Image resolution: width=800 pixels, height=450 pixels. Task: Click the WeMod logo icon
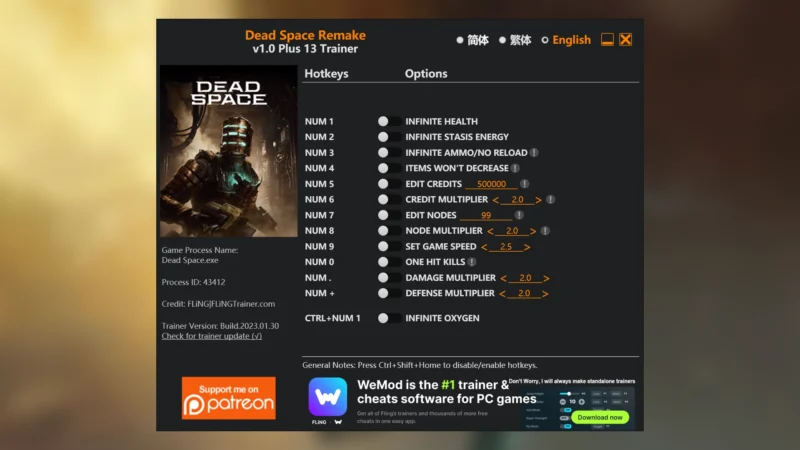point(328,396)
